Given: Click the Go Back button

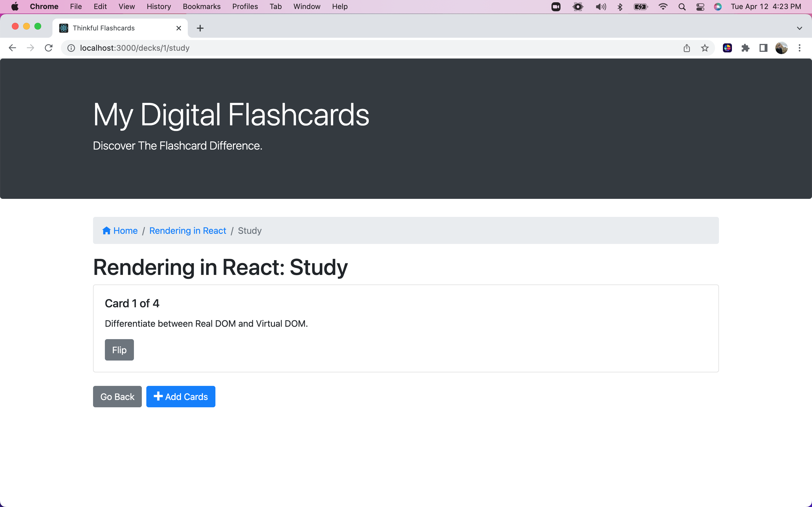Looking at the screenshot, I should pos(117,397).
